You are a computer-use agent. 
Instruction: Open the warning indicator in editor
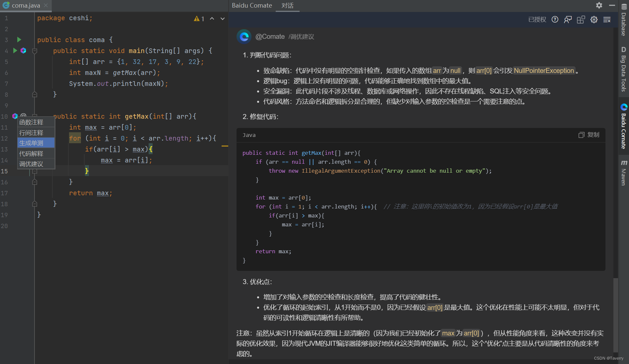(x=199, y=19)
